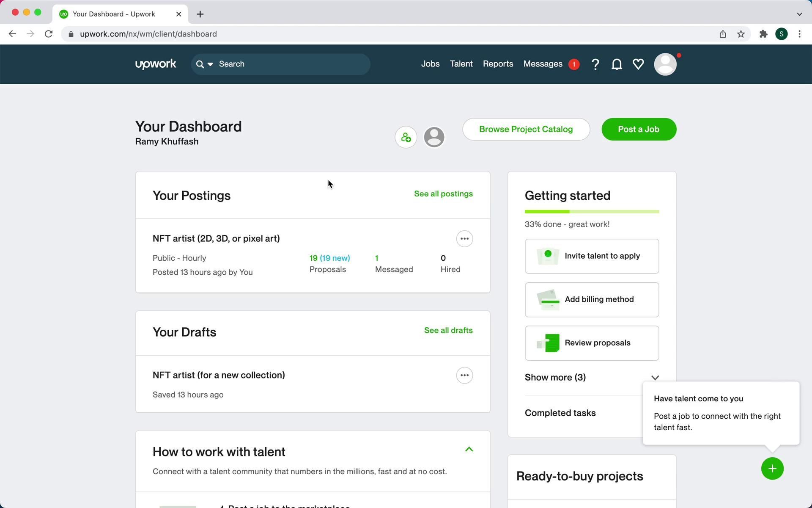Viewport: 812px width, 508px height.
Task: Open the help question mark icon
Action: coord(595,64)
